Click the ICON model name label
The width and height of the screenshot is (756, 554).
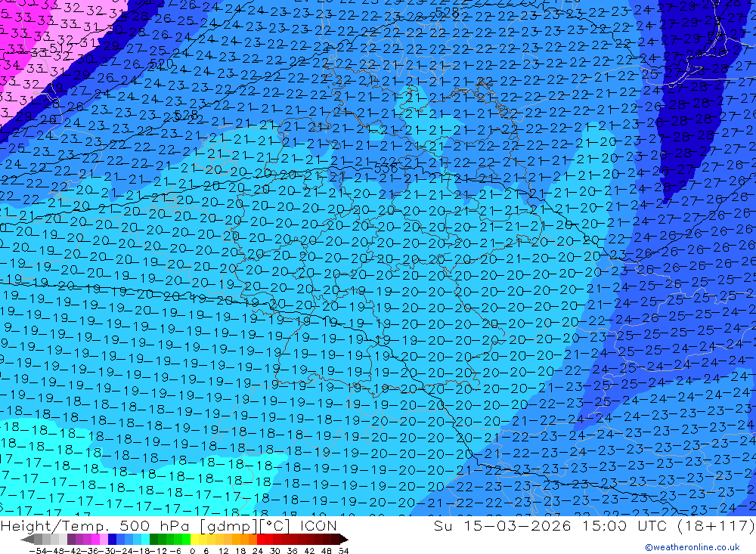(x=318, y=525)
